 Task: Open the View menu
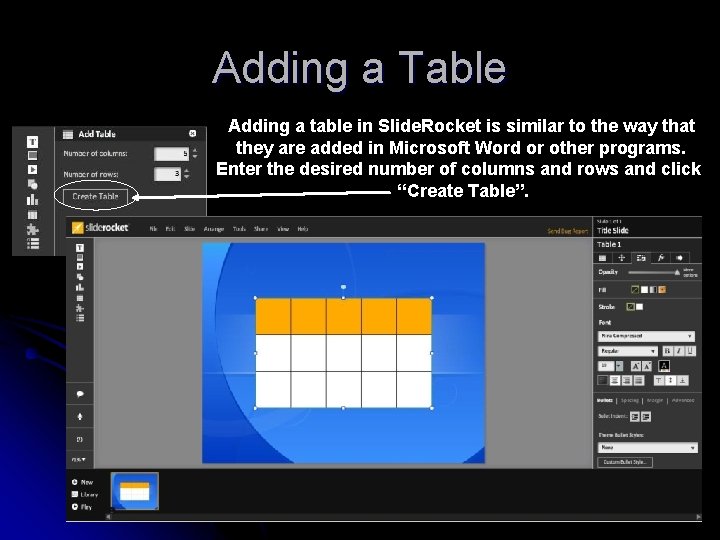283,229
